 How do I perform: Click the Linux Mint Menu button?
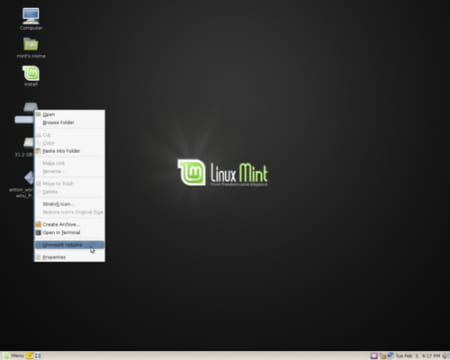[14, 356]
